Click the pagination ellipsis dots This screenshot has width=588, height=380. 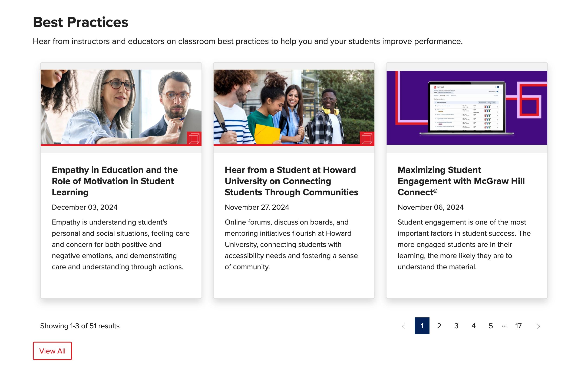[504, 326]
